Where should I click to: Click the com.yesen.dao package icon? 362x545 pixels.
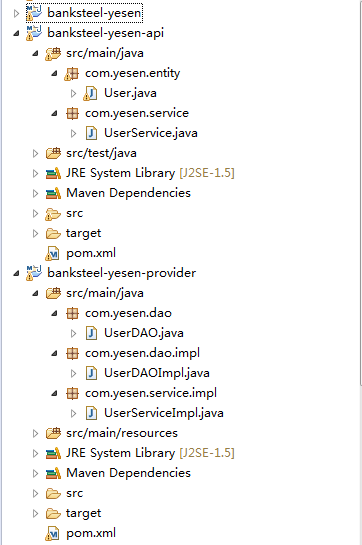click(x=72, y=314)
